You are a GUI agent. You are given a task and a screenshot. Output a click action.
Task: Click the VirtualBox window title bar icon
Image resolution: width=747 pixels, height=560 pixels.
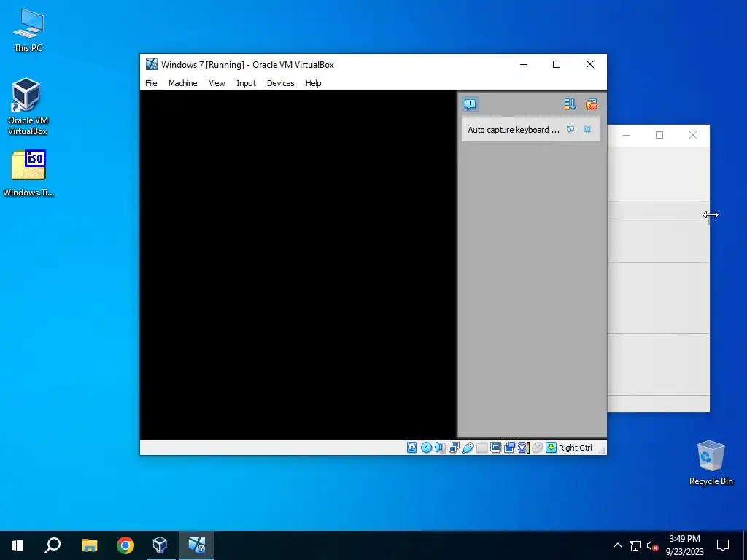(152, 64)
